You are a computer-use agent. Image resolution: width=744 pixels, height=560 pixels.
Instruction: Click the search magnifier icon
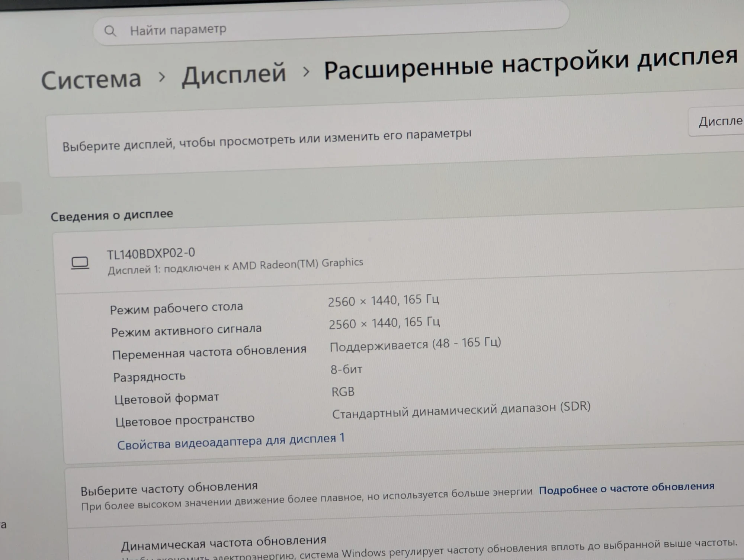point(110,31)
